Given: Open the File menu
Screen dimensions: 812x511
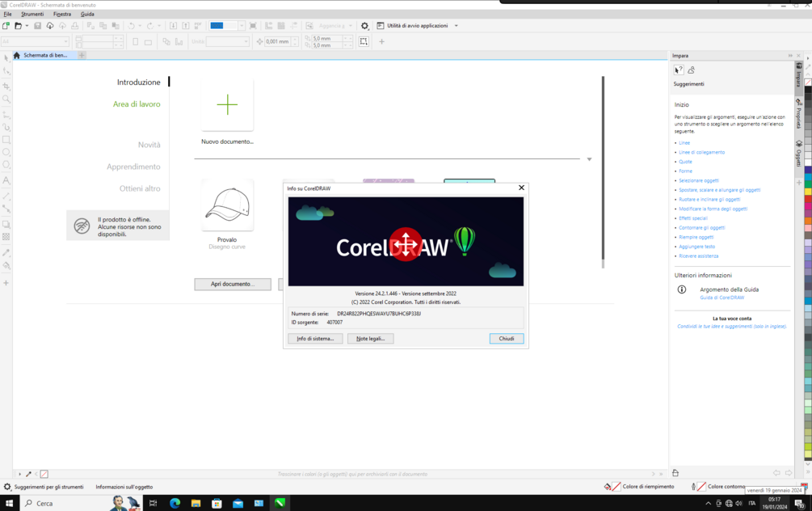Looking at the screenshot, I should (x=8, y=14).
